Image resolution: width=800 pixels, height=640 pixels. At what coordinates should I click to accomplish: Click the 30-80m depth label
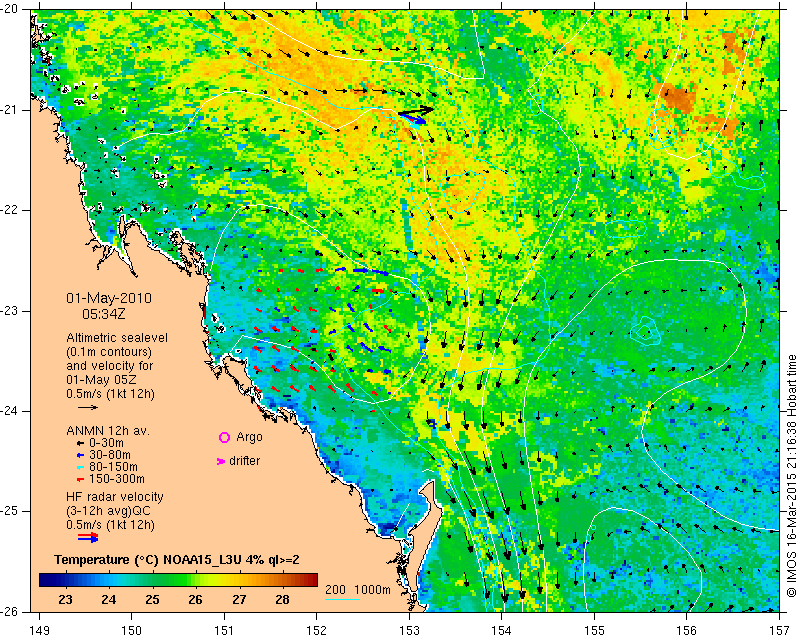(x=109, y=455)
